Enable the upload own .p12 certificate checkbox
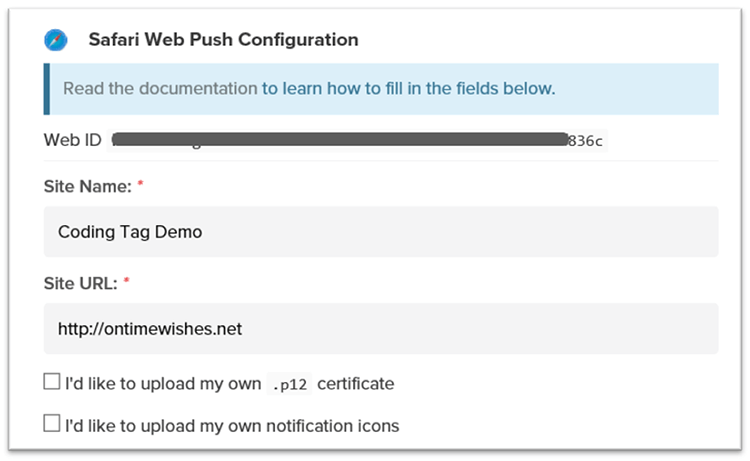Image resolution: width=750 pixels, height=461 pixels. click(52, 382)
